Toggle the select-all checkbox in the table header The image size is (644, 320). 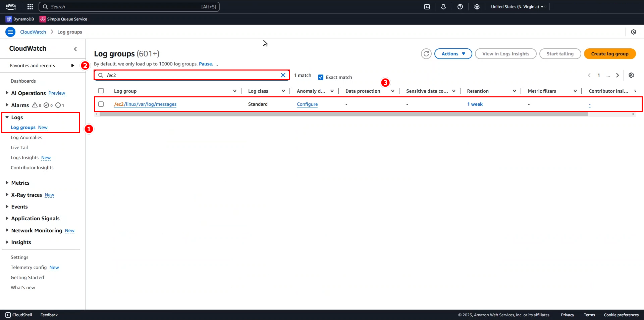pyautogui.click(x=101, y=91)
